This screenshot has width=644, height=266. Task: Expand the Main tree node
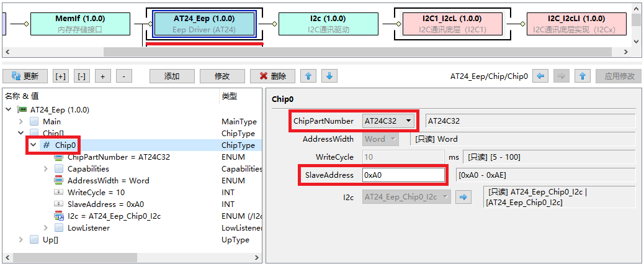pos(21,122)
